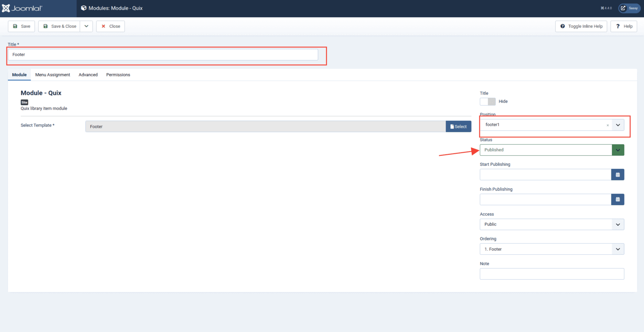
Task: Open Finish Publishing calendar picker
Action: (x=617, y=200)
